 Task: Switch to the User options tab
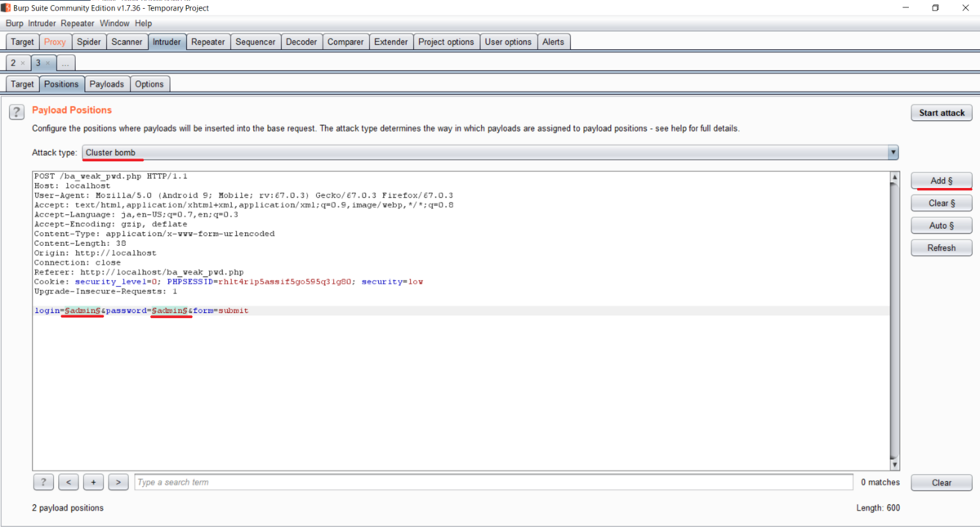click(x=508, y=42)
